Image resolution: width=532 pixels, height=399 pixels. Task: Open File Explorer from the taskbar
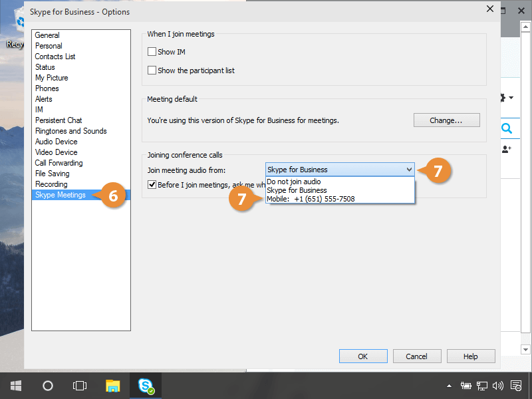click(x=113, y=385)
